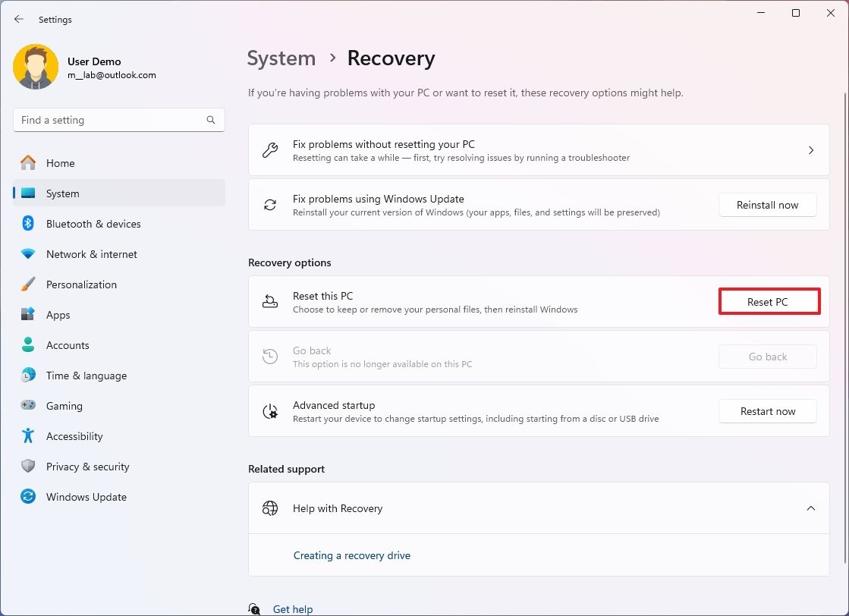Click the Privacy & security shield icon
Screen dimensions: 849x616
point(29,467)
